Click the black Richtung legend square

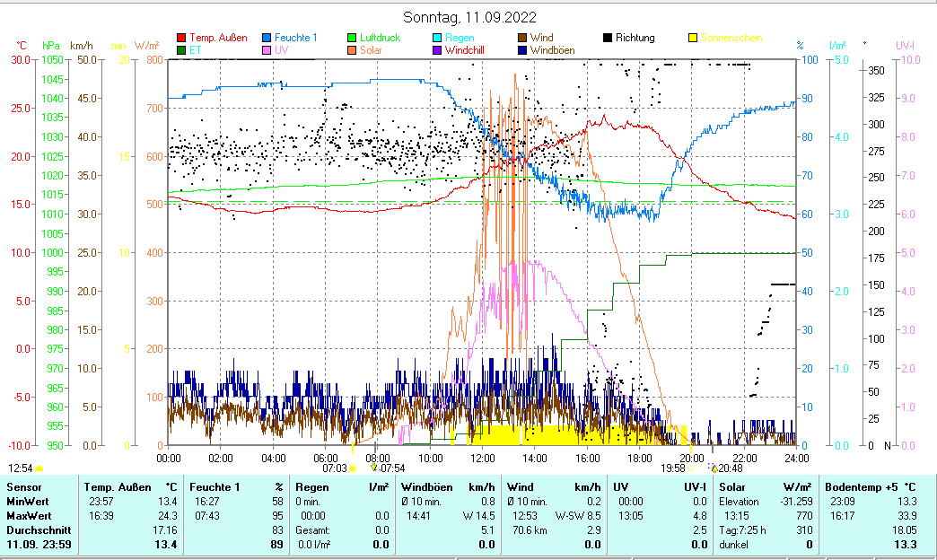click(x=608, y=38)
